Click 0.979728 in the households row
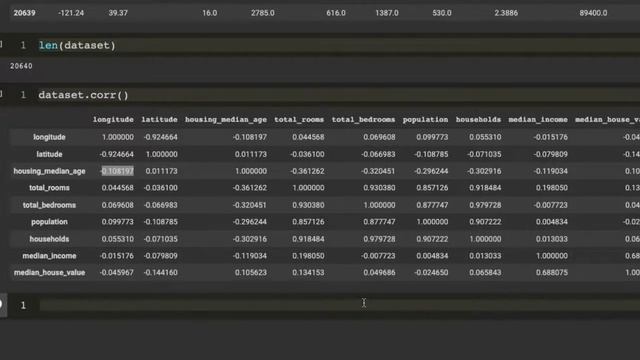Screen dimensions: 640x360 click(x=379, y=239)
